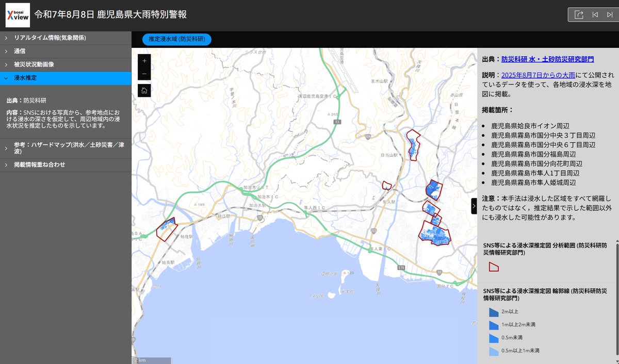Click the 0.5m未満 legend swatch
Image resolution: width=619 pixels, height=364 pixels.
pyautogui.click(x=494, y=338)
